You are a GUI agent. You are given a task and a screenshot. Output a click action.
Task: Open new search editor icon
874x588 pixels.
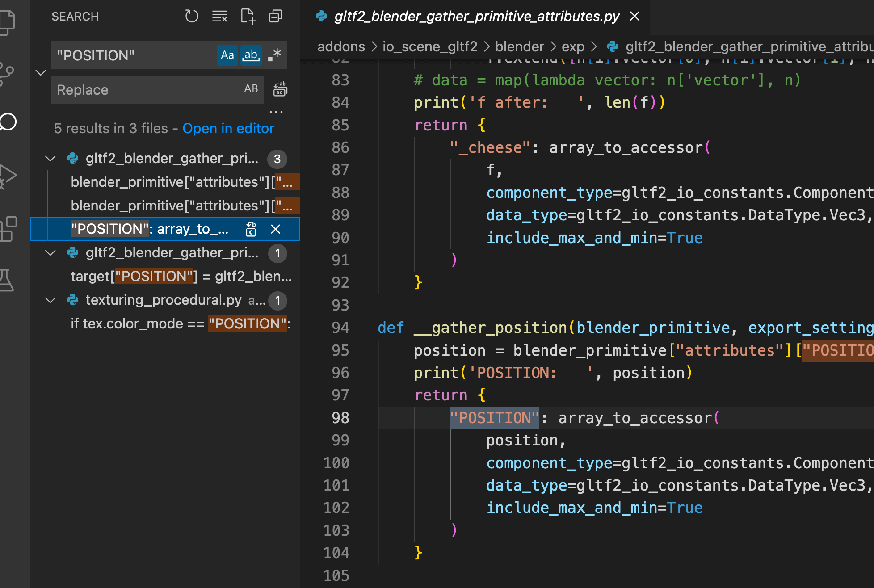point(248,17)
